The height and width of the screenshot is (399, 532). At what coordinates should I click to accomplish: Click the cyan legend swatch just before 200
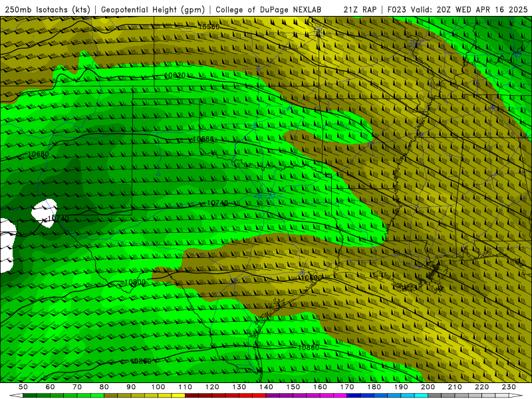421,396
